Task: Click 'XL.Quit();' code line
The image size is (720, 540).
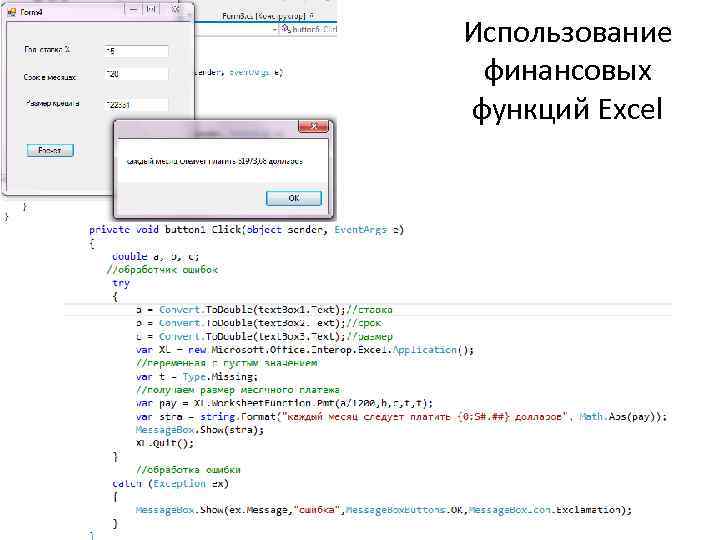Action: (x=165, y=443)
